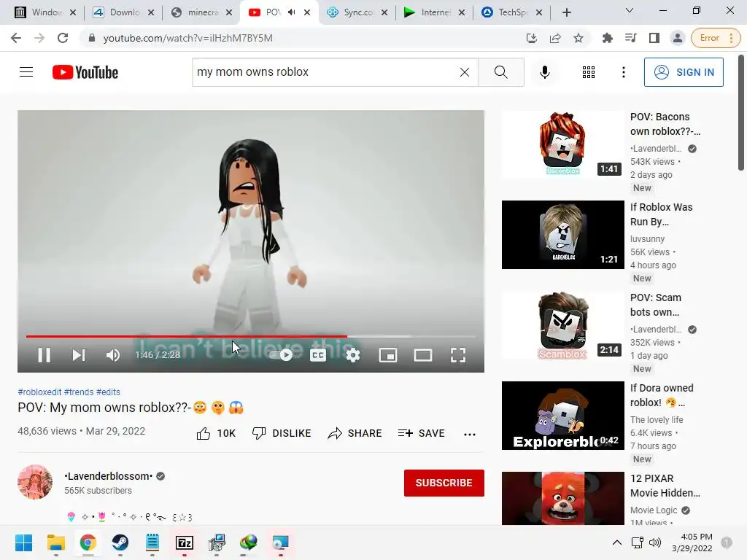Save video to playlist
The width and height of the screenshot is (747, 560).
click(422, 433)
